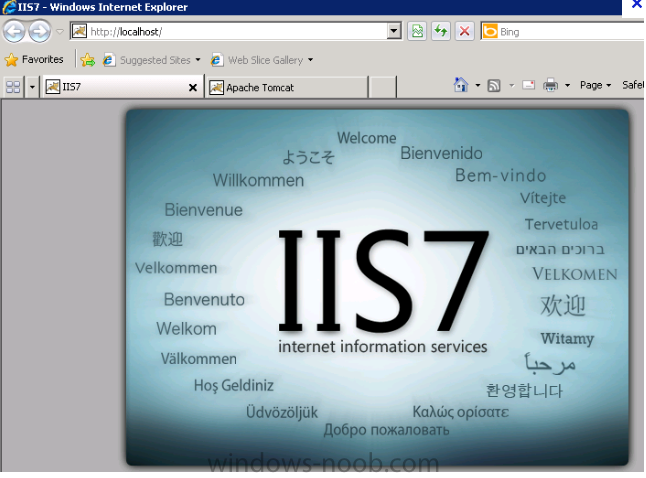Image resolution: width=646 pixels, height=478 pixels.
Task: Click the RSS Feeds icon
Action: (x=494, y=85)
